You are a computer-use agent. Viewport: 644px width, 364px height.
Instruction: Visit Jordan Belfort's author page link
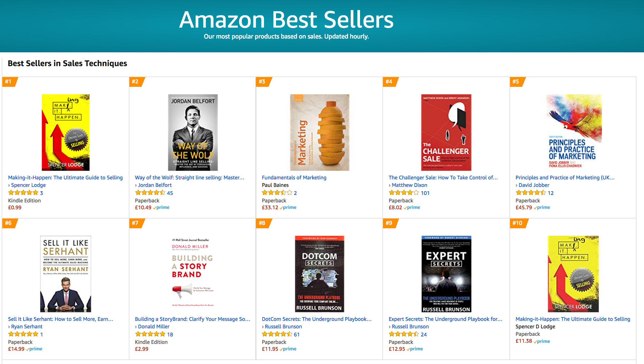pos(155,185)
